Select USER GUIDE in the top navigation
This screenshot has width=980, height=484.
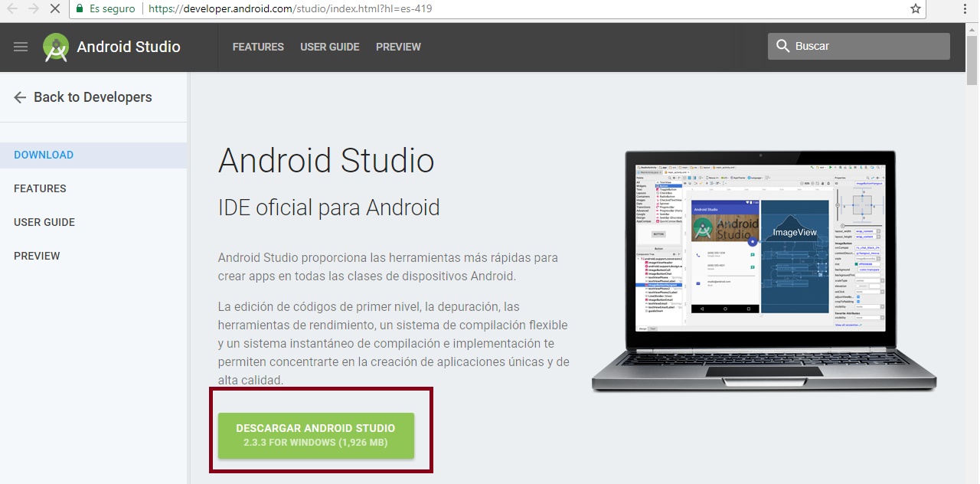(x=329, y=47)
